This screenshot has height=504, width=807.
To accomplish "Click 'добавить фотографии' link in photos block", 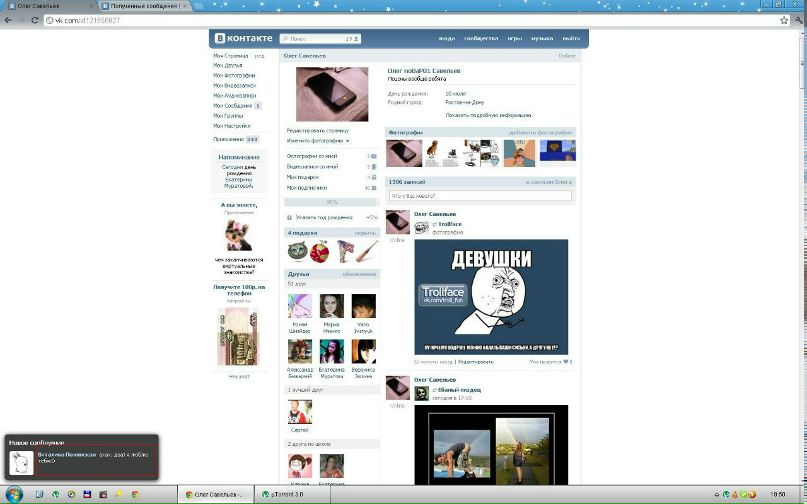I will pyautogui.click(x=541, y=132).
